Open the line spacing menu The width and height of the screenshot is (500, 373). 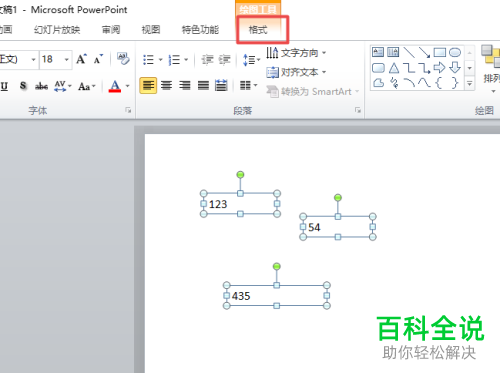pyautogui.click(x=251, y=60)
